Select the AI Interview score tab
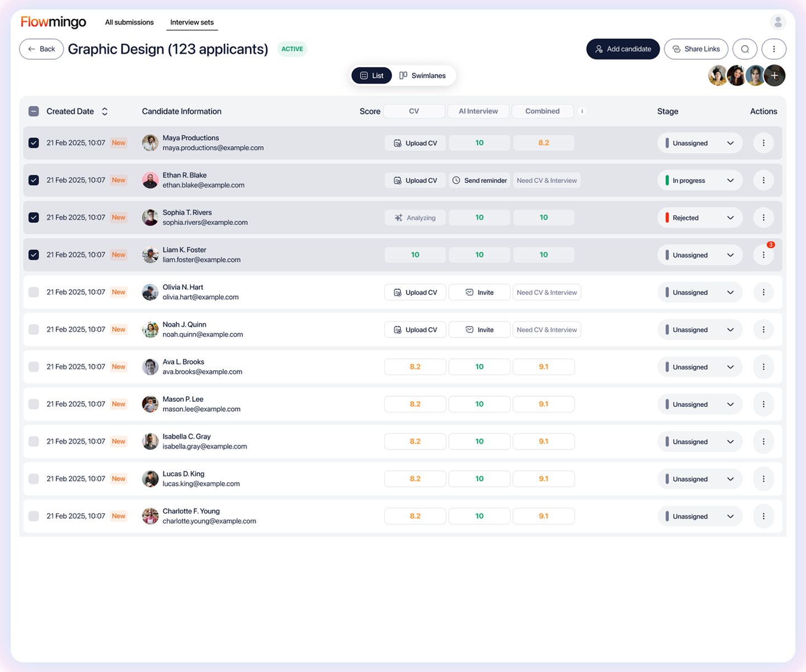This screenshot has width=806, height=672. [478, 111]
